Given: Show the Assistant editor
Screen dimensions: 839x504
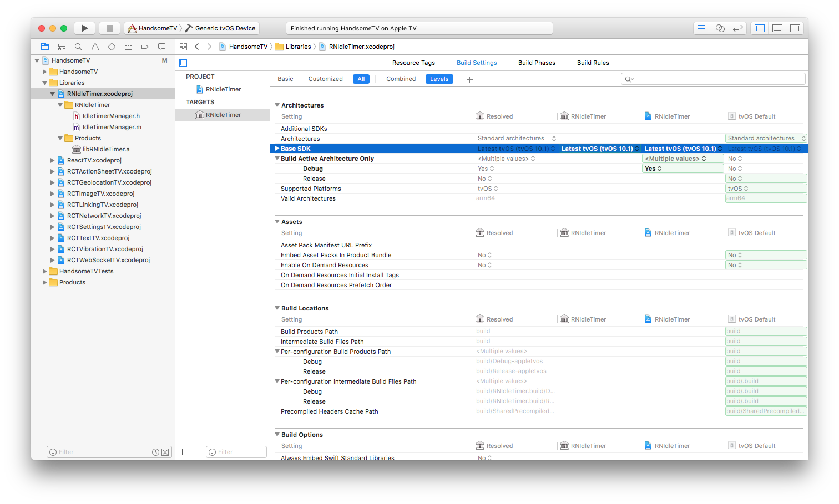Looking at the screenshot, I should click(x=720, y=28).
